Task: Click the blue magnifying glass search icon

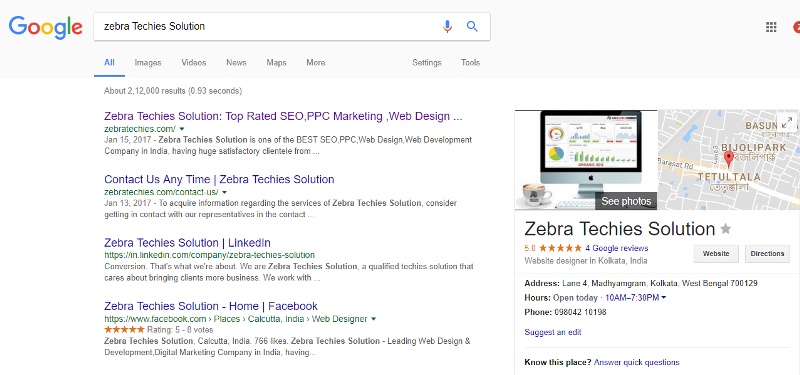Action: pos(472,27)
